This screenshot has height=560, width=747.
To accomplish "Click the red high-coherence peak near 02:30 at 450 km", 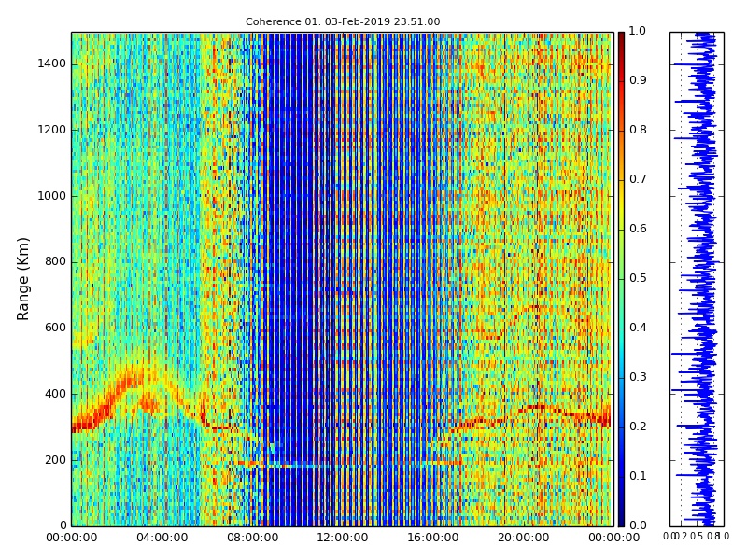I will click(x=128, y=382).
